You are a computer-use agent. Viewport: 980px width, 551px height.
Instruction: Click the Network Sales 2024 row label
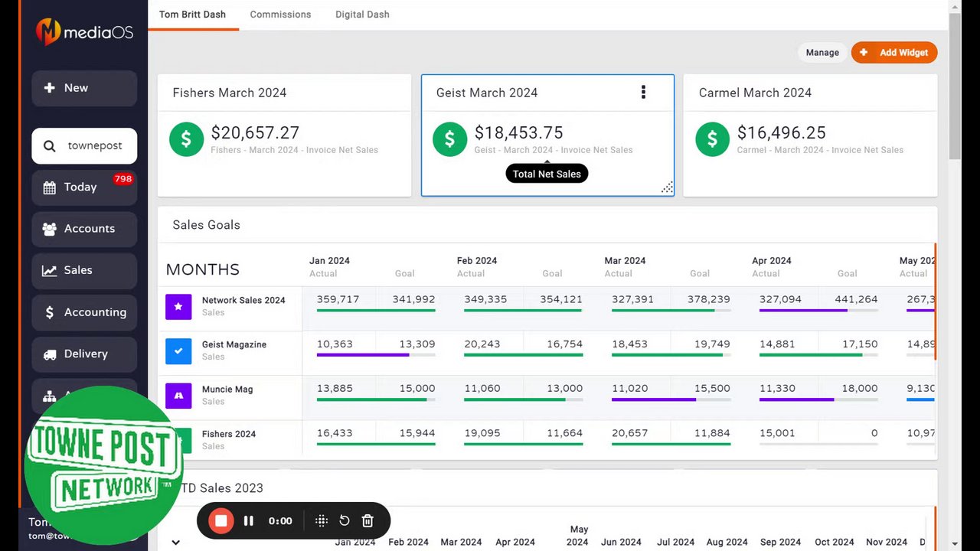[243, 300]
